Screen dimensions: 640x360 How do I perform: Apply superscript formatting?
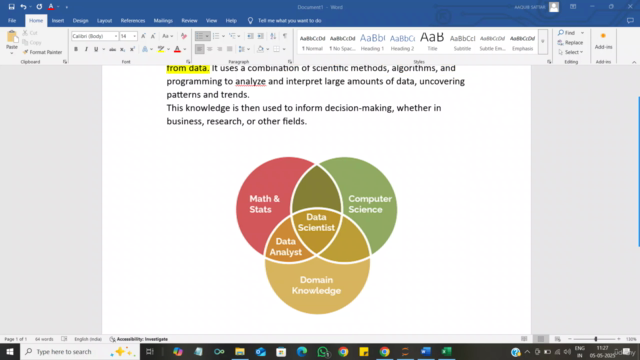click(132, 49)
